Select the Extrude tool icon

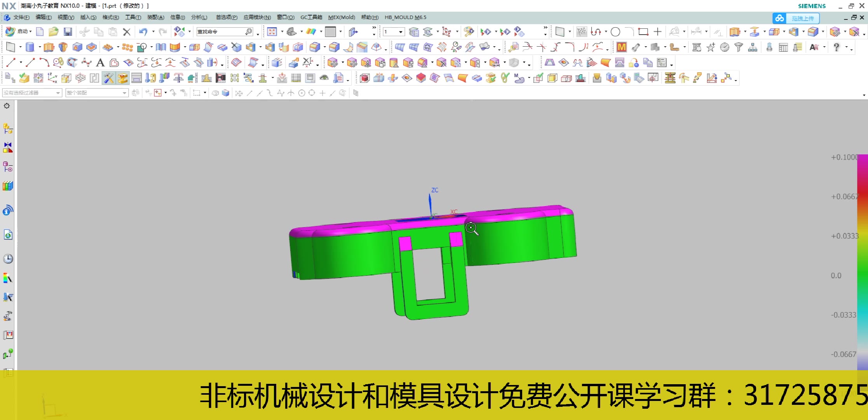click(x=49, y=47)
